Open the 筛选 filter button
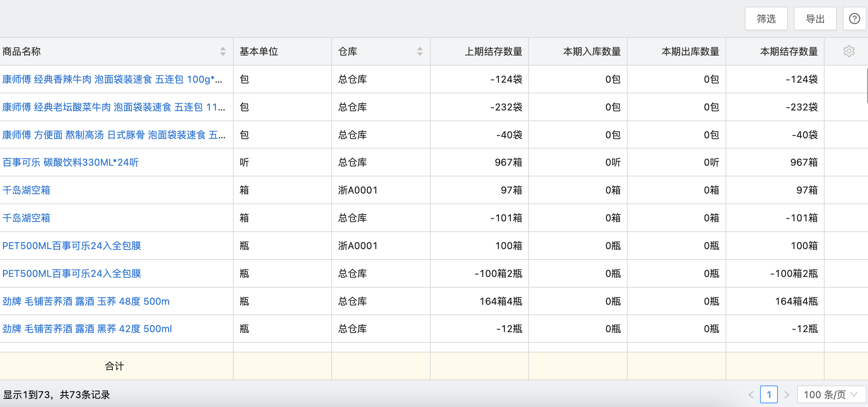Image resolution: width=868 pixels, height=407 pixels. click(x=766, y=19)
